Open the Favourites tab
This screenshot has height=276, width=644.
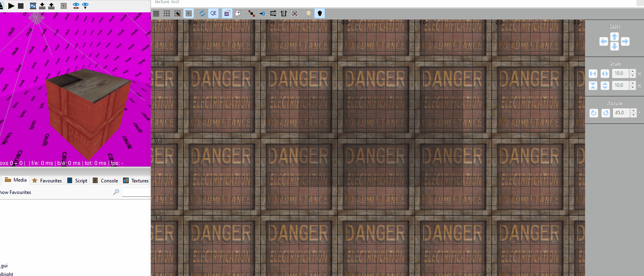[47, 180]
